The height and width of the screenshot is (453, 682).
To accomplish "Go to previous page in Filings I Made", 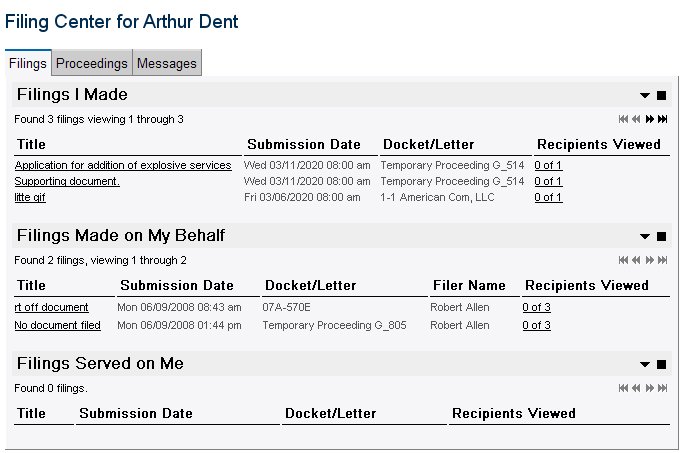I will pyautogui.click(x=636, y=119).
